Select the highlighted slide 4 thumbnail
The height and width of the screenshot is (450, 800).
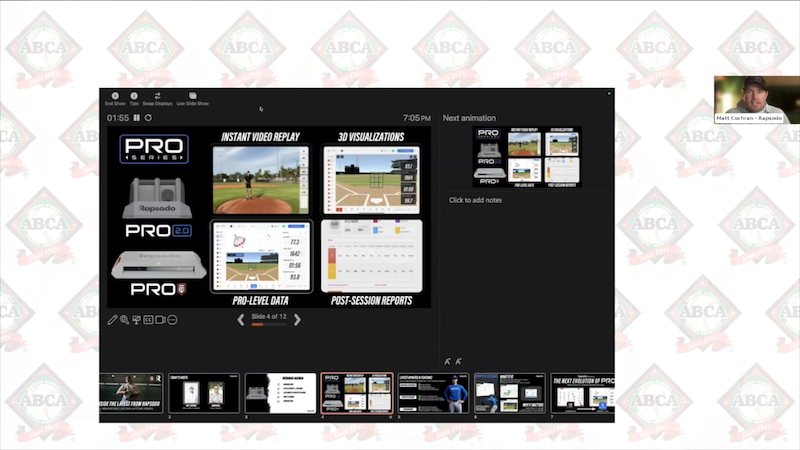point(357,393)
